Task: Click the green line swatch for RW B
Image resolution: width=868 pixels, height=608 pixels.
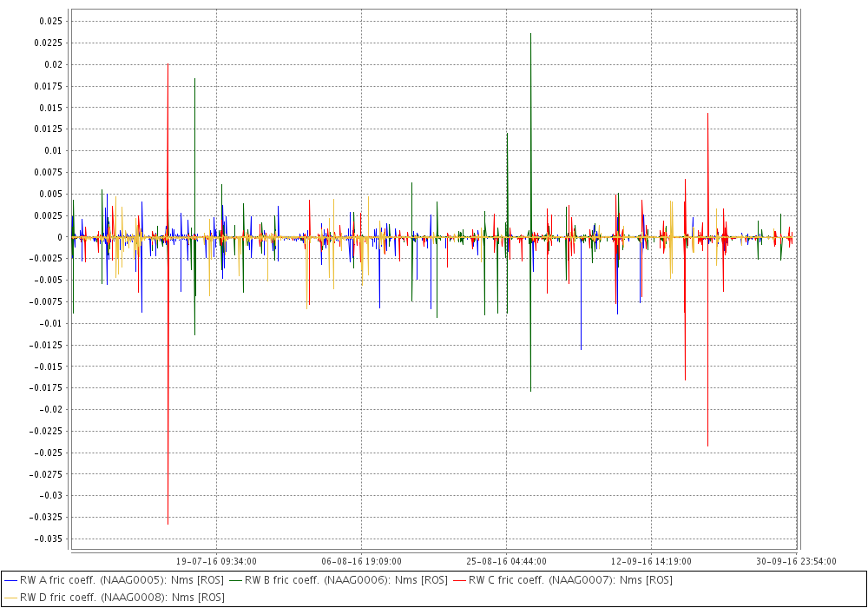Action: (x=235, y=581)
